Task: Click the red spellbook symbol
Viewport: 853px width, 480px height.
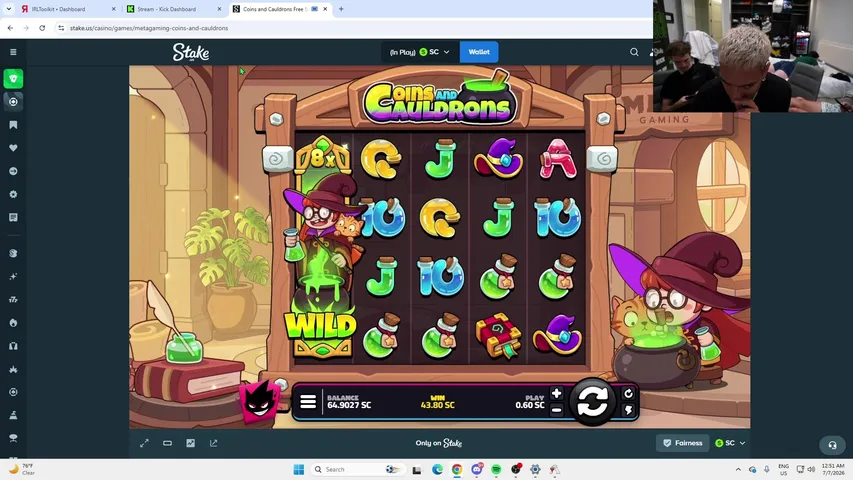Action: pos(498,336)
